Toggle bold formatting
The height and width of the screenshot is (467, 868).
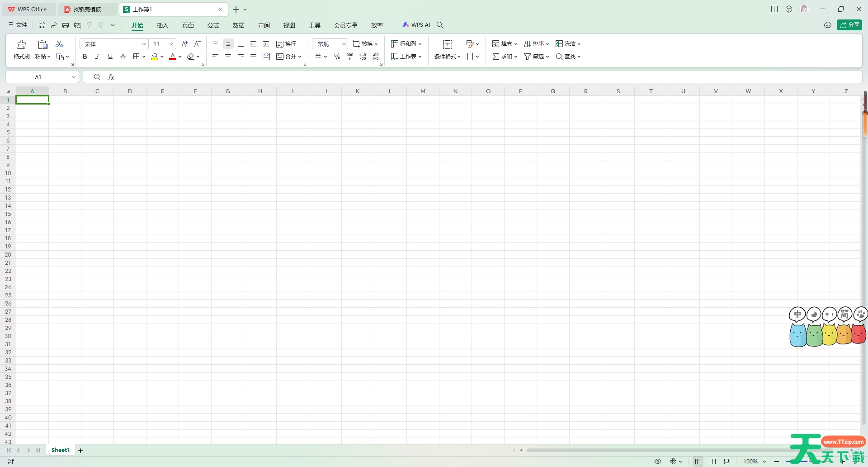[85, 57]
